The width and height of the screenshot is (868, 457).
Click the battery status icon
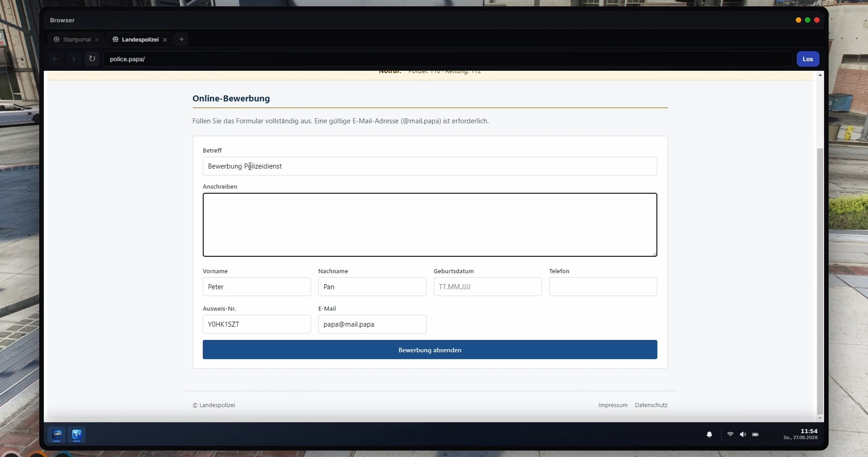click(x=755, y=435)
